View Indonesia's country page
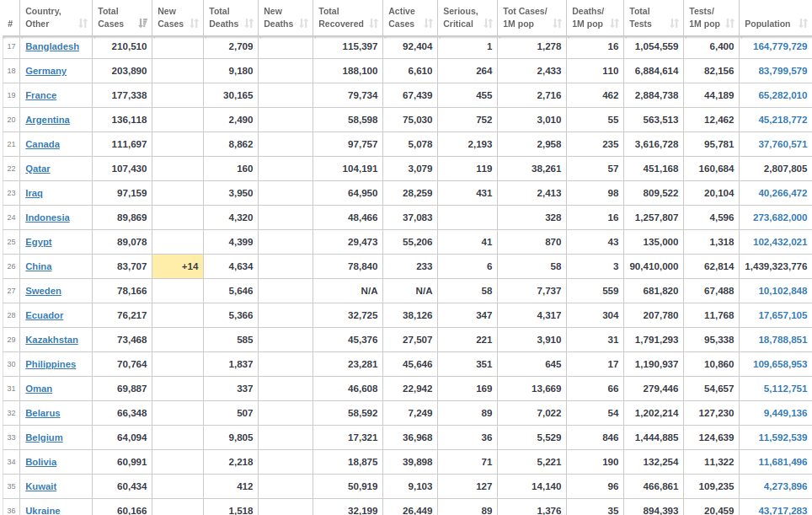This screenshot has width=812, height=515. tap(48, 217)
